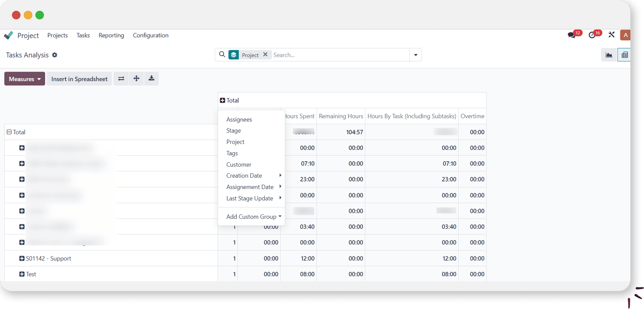Open the Add Custom Group dropdown
This screenshot has width=644, height=309.
(253, 217)
